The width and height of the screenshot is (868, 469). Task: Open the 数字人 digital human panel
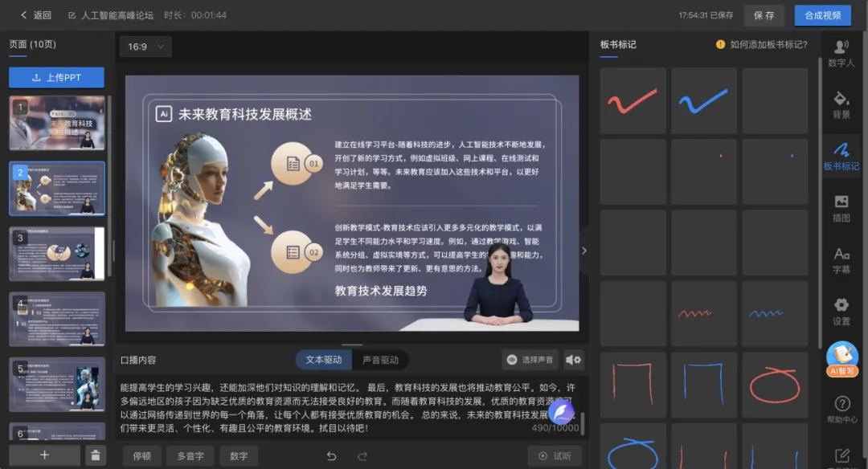click(841, 52)
